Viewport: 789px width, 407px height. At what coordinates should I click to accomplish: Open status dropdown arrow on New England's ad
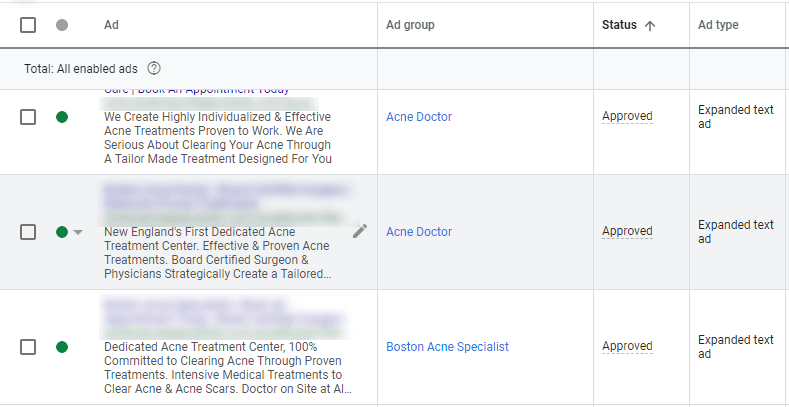click(x=78, y=233)
